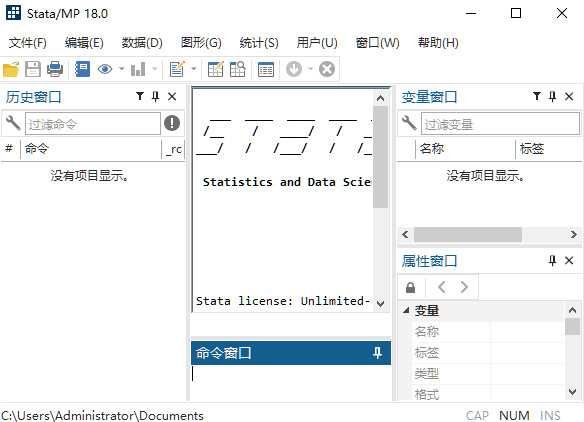Click the 标签 column header in 变量窗口

(x=548, y=149)
